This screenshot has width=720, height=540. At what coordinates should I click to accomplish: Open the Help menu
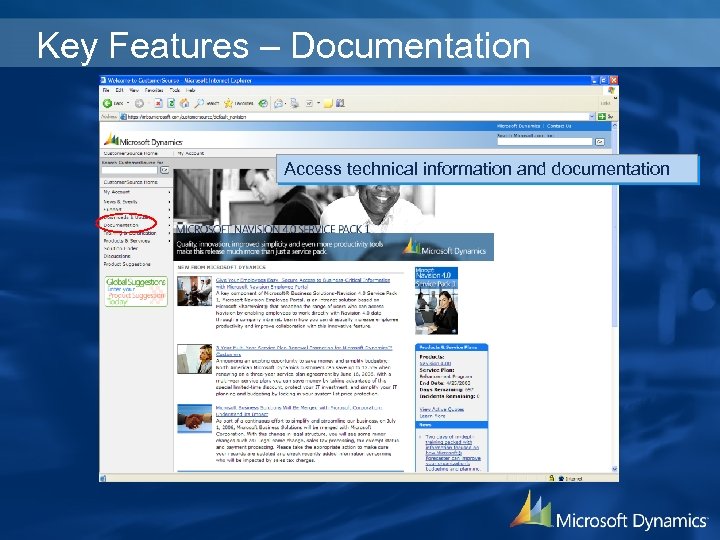191,90
